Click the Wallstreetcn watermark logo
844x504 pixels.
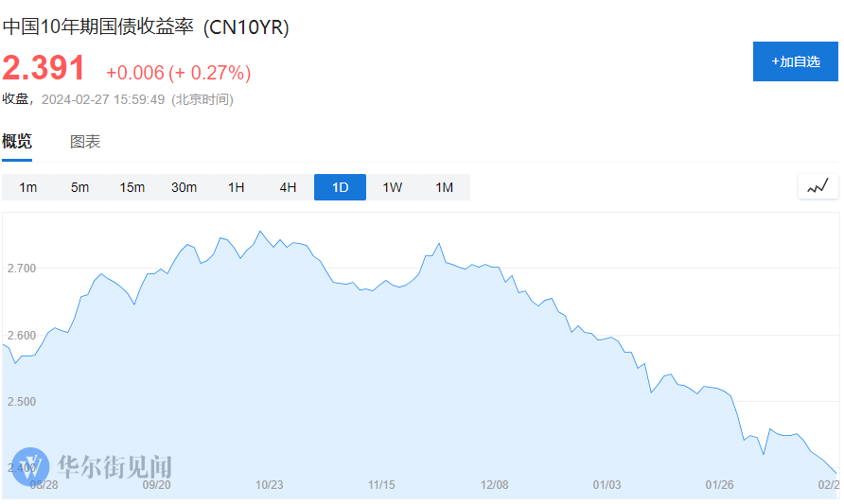[32, 467]
